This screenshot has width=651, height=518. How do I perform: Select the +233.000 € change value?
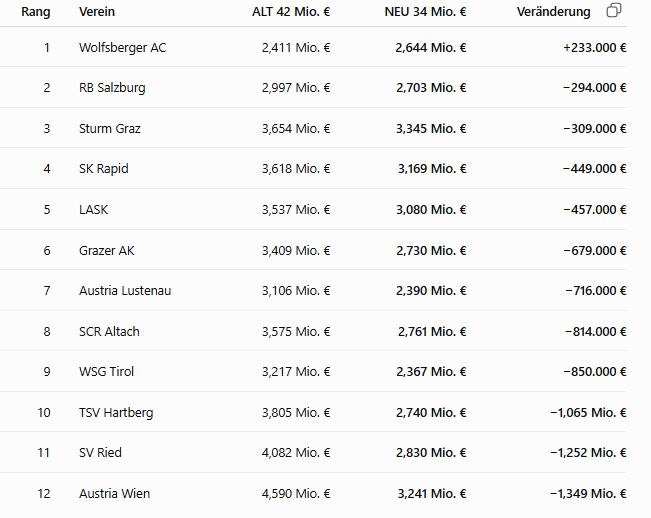point(595,48)
